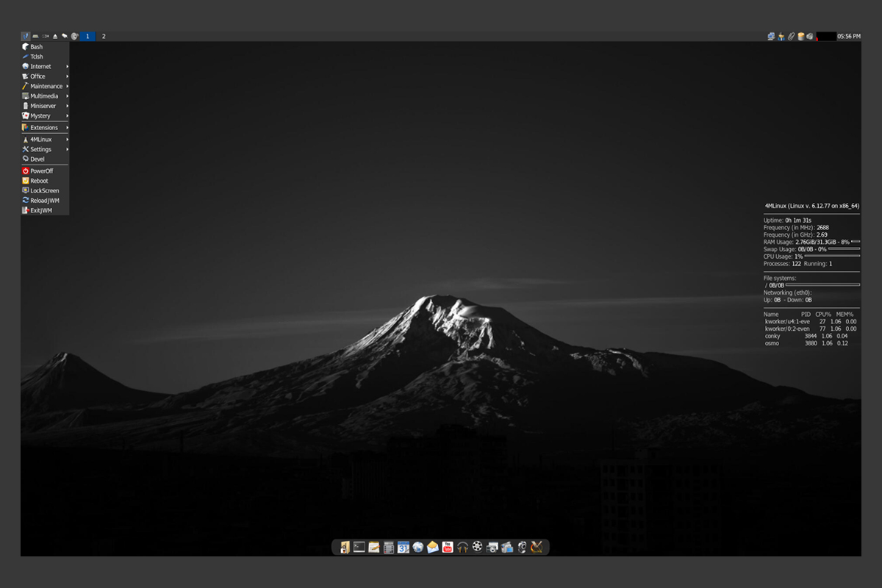Screen dimensions: 882x588
Task: Click the network computers tray icon
Action: (x=771, y=36)
